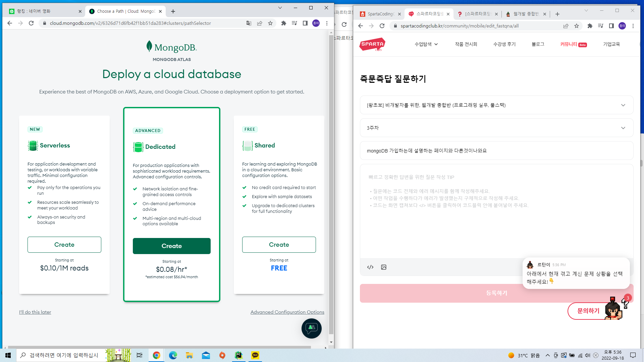Open Advanced Configuration Options link
Viewport: 644px width, 362px height.
tap(287, 312)
